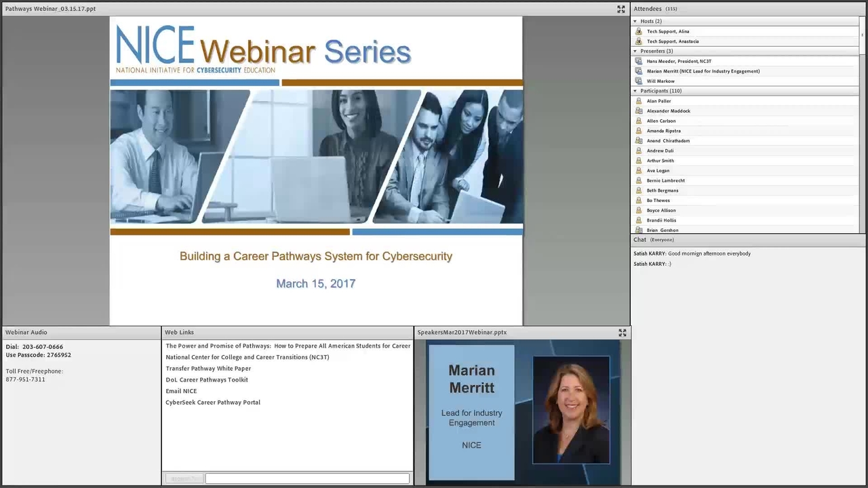Click chat message 'Good mornign afternoon everybody'
The width and height of the screenshot is (868, 488).
pos(709,253)
